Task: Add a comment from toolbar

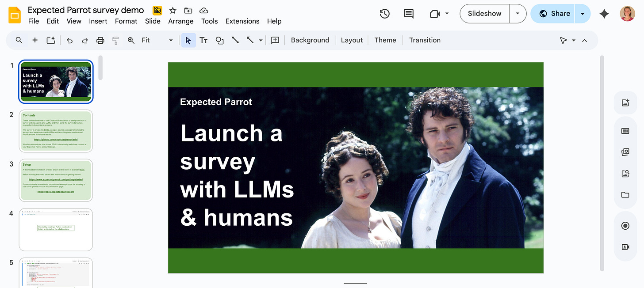Action: pyautogui.click(x=275, y=40)
